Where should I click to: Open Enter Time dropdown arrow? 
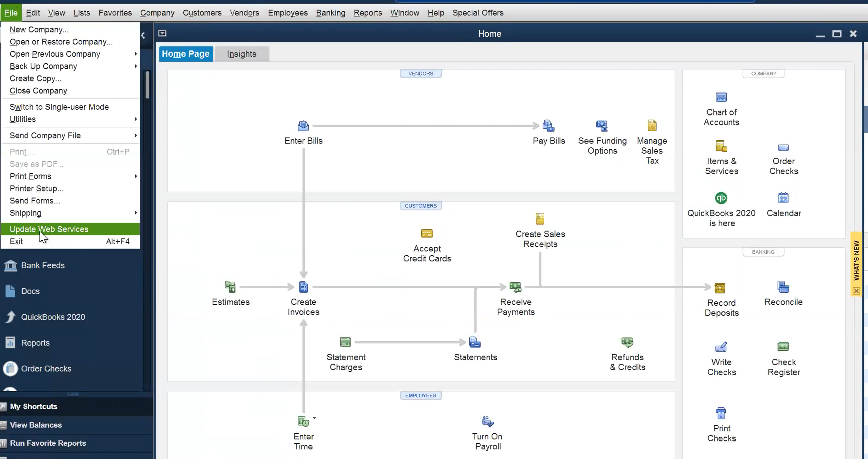314,418
